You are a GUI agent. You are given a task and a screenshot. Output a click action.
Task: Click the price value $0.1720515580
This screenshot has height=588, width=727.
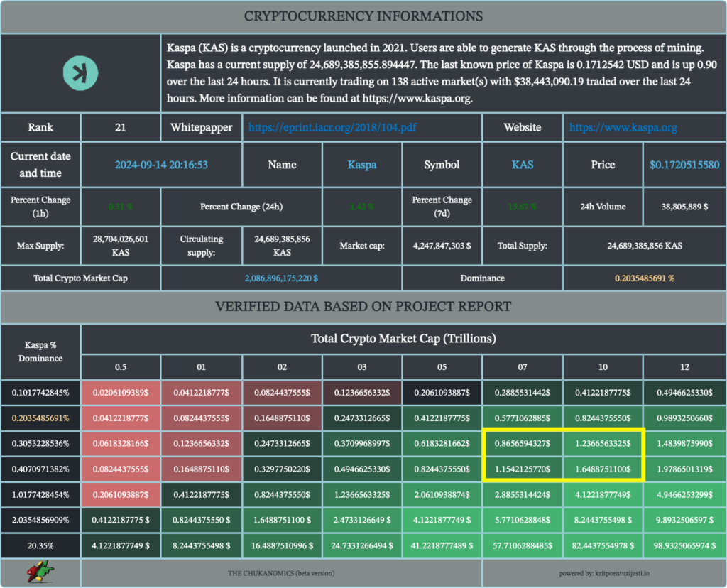click(684, 165)
